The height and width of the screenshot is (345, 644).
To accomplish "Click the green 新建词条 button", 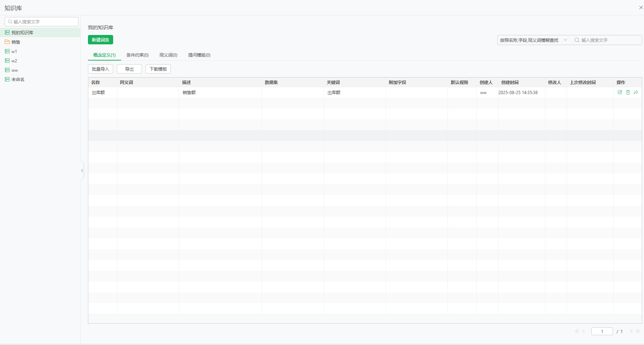I will (101, 40).
